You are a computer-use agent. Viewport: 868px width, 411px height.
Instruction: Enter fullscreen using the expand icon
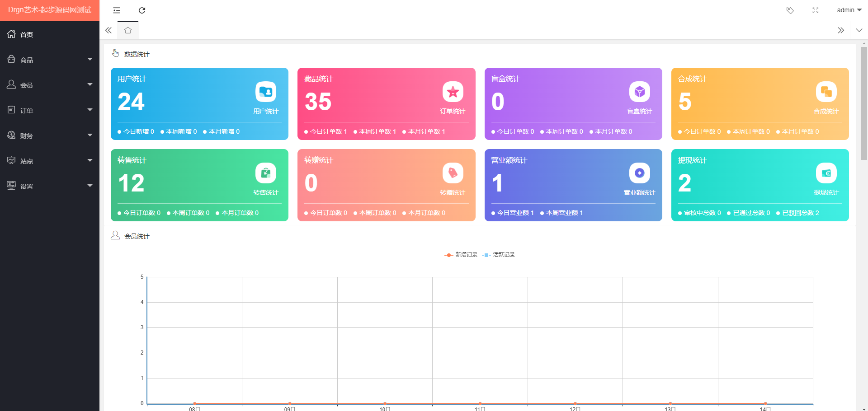click(815, 10)
